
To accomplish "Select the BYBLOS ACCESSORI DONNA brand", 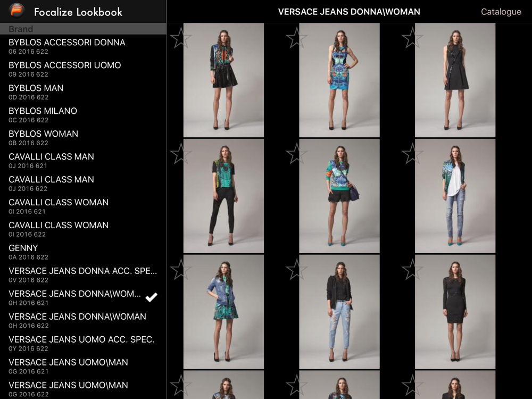I will pyautogui.click(x=83, y=46).
